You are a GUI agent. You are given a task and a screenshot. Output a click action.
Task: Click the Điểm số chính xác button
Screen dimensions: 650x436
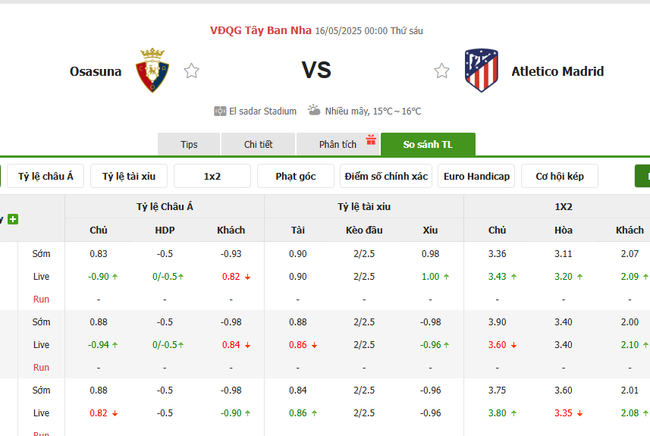click(x=385, y=177)
